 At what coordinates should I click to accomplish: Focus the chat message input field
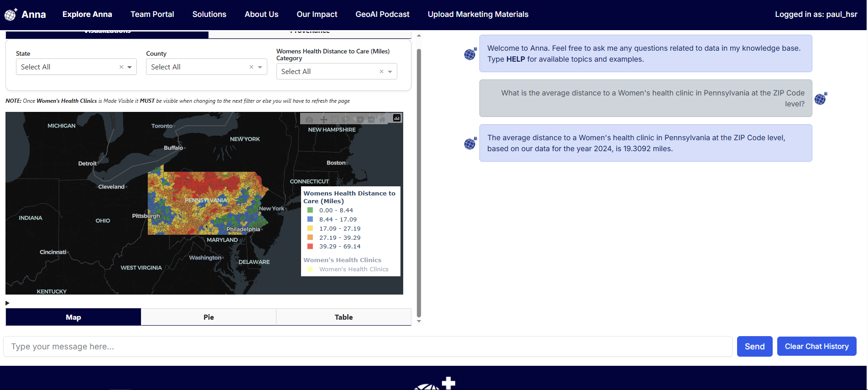pyautogui.click(x=367, y=347)
